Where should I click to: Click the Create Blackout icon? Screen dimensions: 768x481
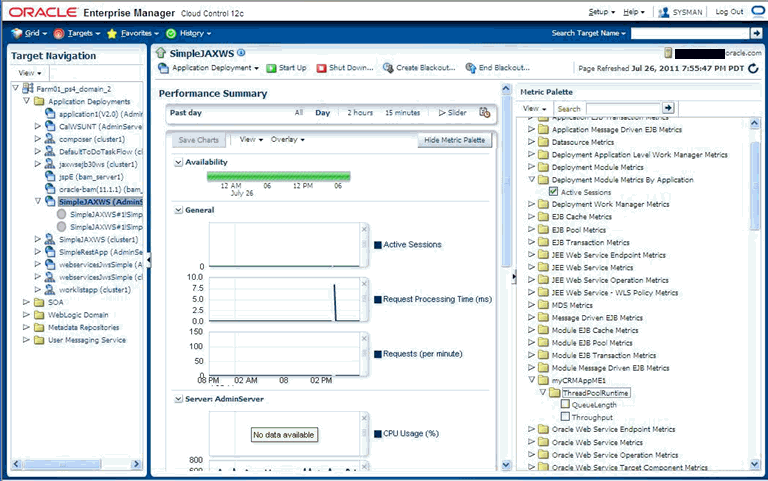[x=388, y=68]
